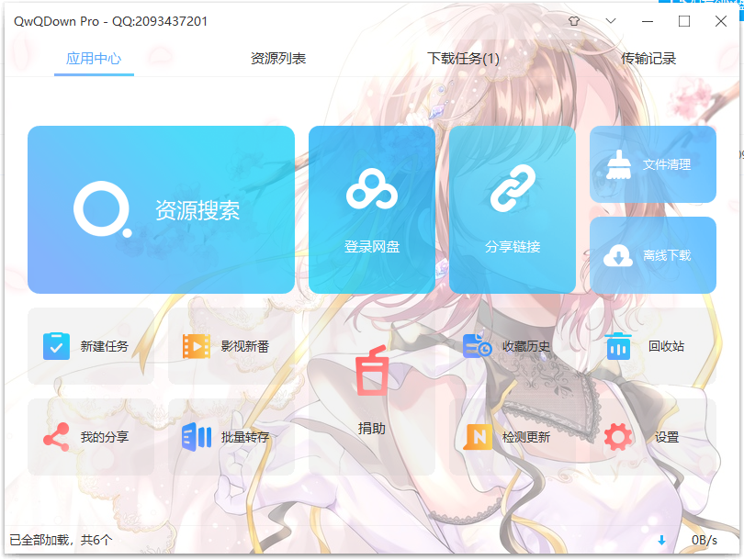Switch to the 传输记录 tab
This screenshot has width=744, height=560.
click(647, 56)
